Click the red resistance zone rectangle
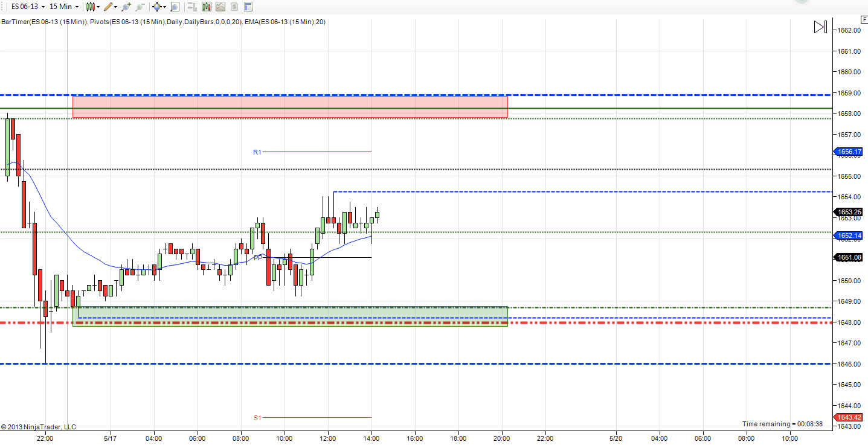 pyautogui.click(x=290, y=107)
